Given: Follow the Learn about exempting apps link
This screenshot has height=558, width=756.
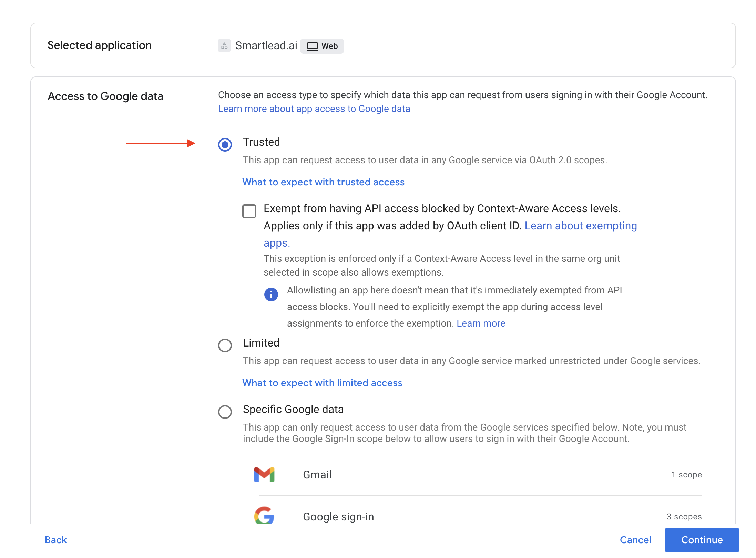Looking at the screenshot, I should [581, 226].
